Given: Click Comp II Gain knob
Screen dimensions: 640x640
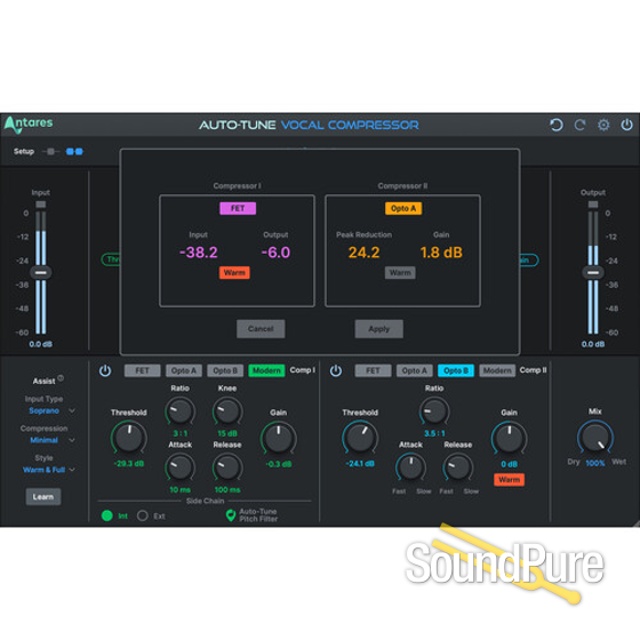Looking at the screenshot, I should pos(509,438).
